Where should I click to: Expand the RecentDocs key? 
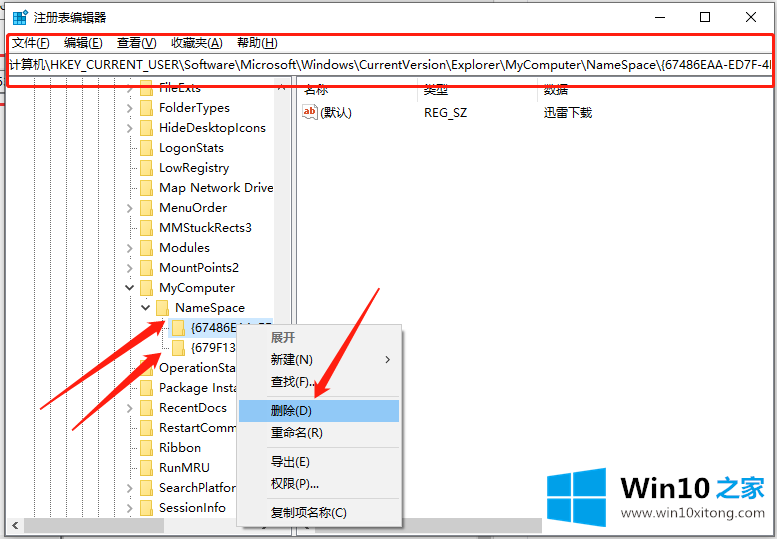pos(130,408)
